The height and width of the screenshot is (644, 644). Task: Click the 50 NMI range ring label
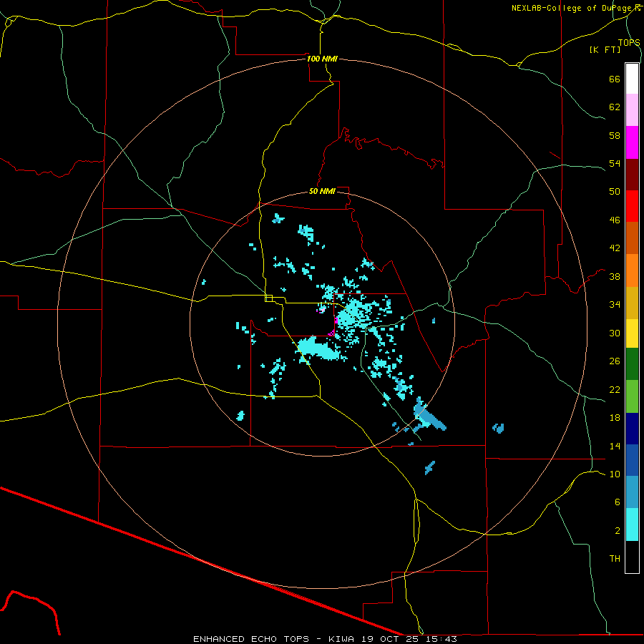click(x=322, y=191)
